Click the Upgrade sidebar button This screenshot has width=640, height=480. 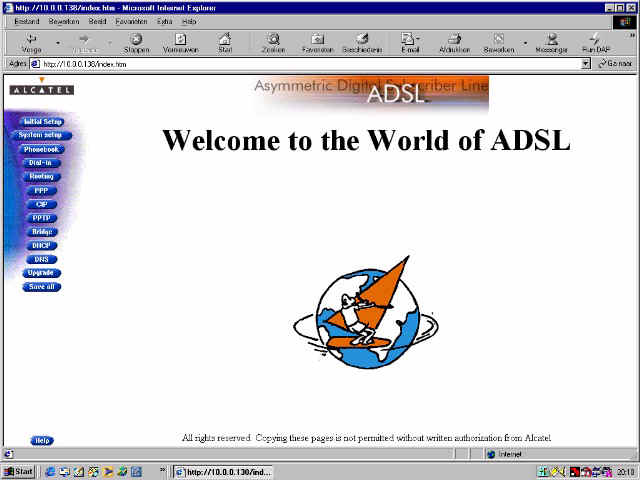(41, 273)
